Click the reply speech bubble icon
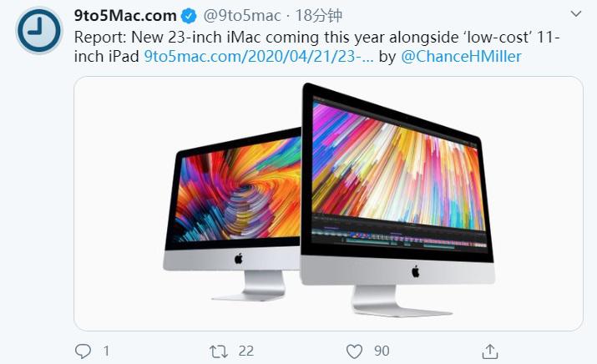597x364 pixels. [83, 351]
